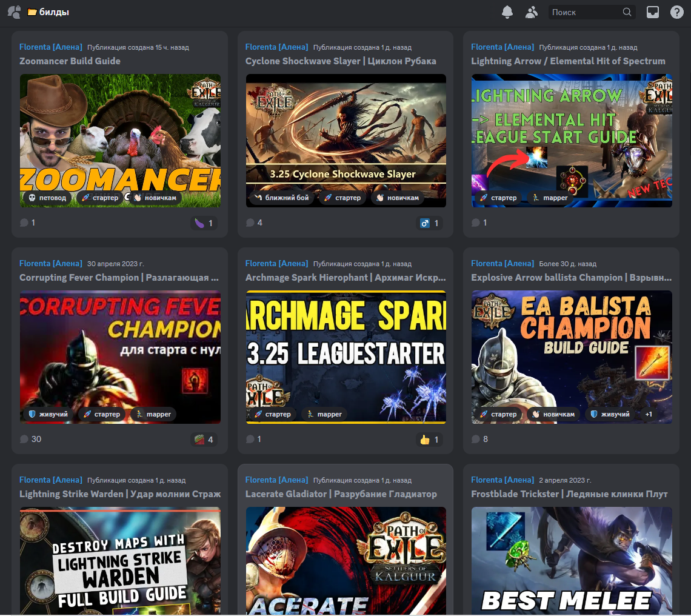Open Zoomancer Build Guide post title

click(x=70, y=61)
